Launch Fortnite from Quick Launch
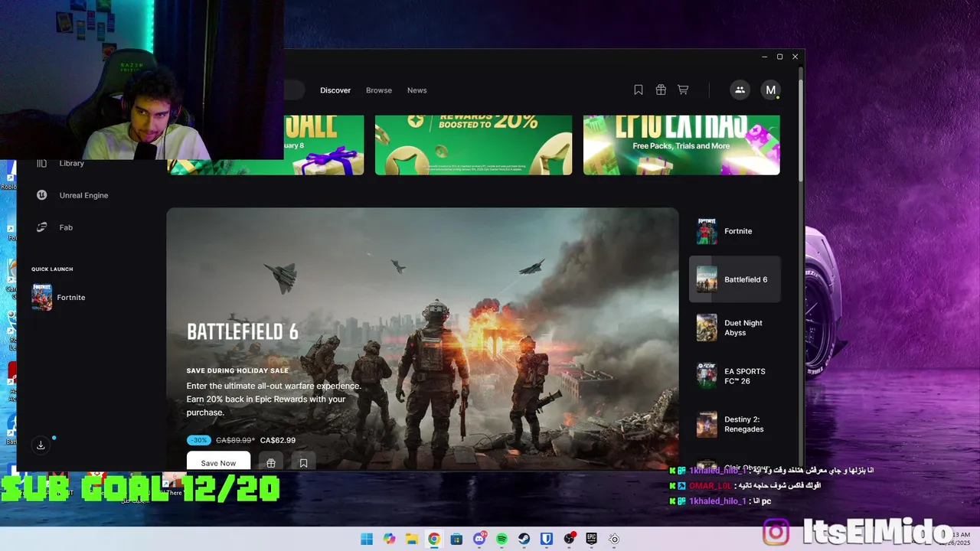The width and height of the screenshot is (980, 551). pyautogui.click(x=59, y=297)
